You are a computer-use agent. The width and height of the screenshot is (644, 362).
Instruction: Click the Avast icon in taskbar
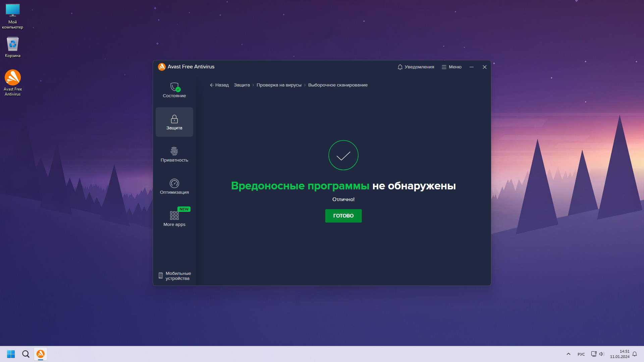(41, 354)
